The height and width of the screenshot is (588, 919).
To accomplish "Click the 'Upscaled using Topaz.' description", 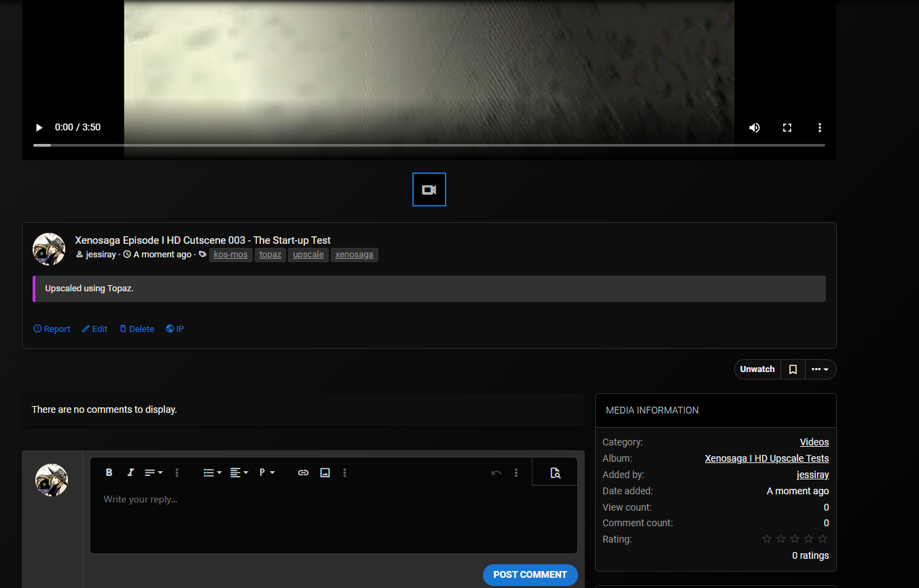I will click(89, 289).
